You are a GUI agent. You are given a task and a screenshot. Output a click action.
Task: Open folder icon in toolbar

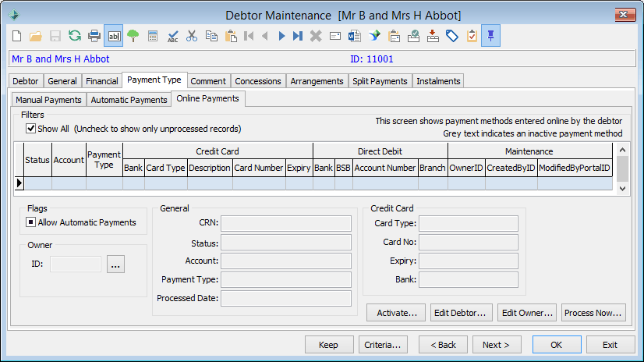point(36,36)
